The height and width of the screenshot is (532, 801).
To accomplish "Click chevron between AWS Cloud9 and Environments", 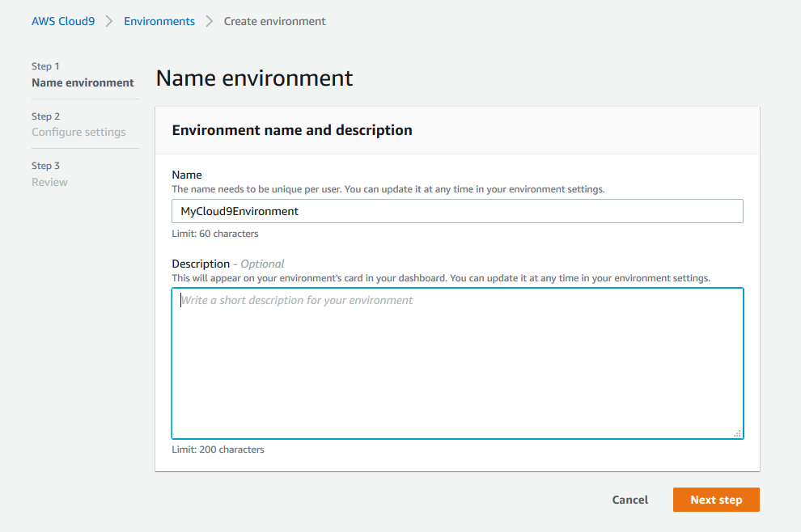I will click(x=108, y=22).
